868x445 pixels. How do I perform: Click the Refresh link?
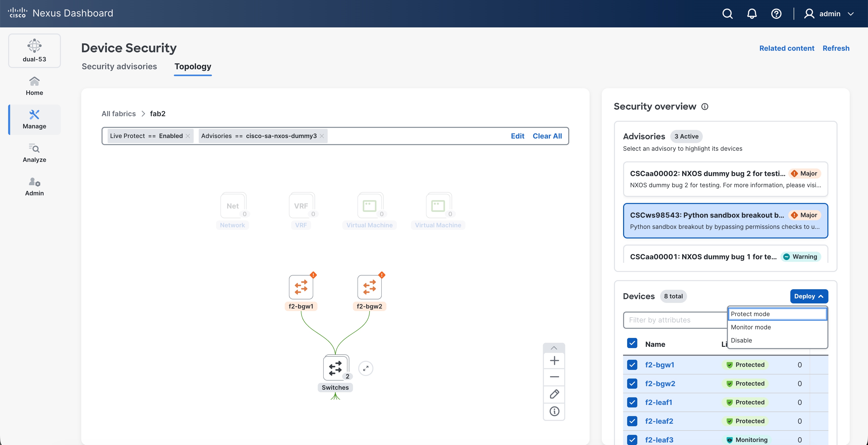[836, 48]
